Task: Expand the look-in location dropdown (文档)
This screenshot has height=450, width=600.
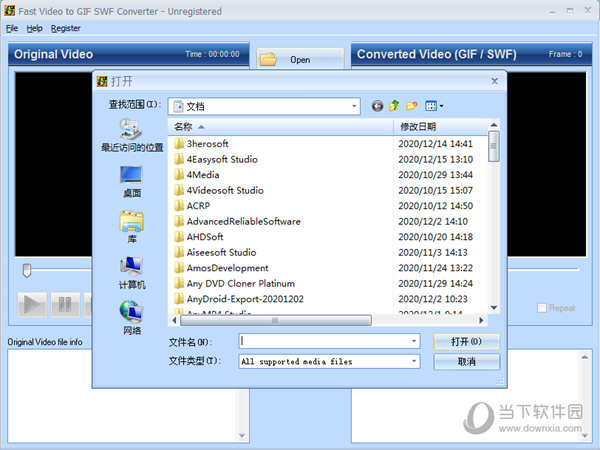Action: [x=354, y=106]
